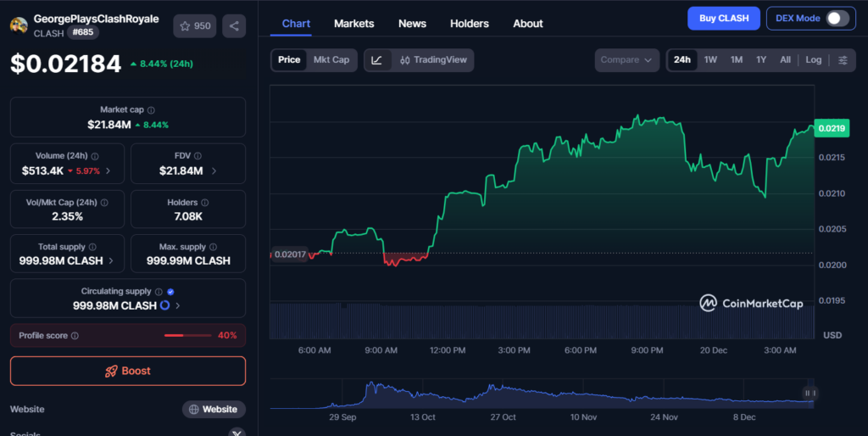Click the circulating supply verified badge
Viewport: 868px width, 436px height.
(x=170, y=291)
